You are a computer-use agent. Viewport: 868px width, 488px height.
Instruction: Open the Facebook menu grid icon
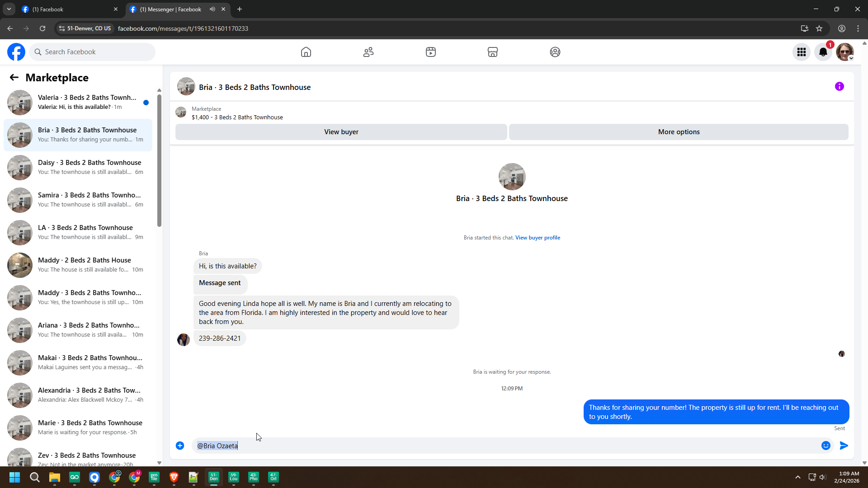coord(802,52)
